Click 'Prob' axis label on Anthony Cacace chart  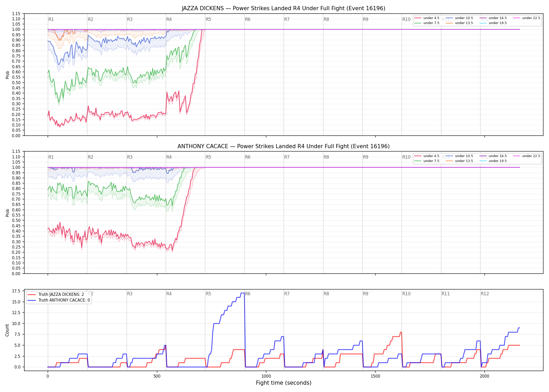pos(7,213)
